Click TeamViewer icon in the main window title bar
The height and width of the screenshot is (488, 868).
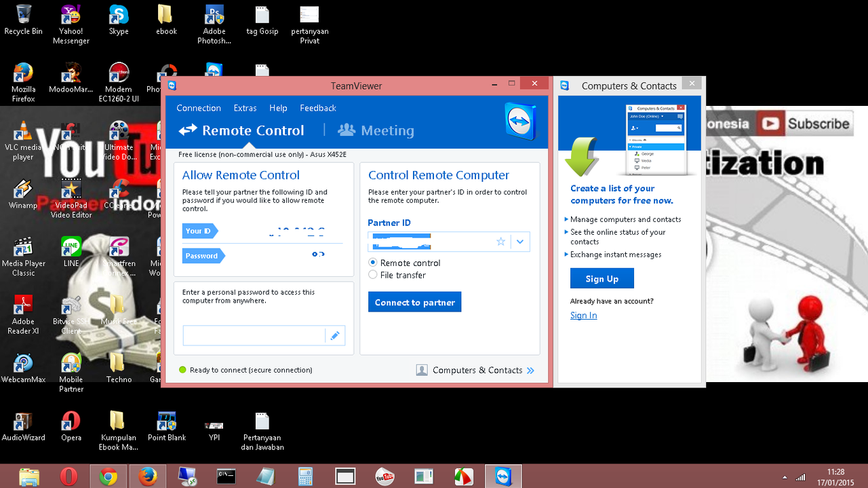(172, 86)
